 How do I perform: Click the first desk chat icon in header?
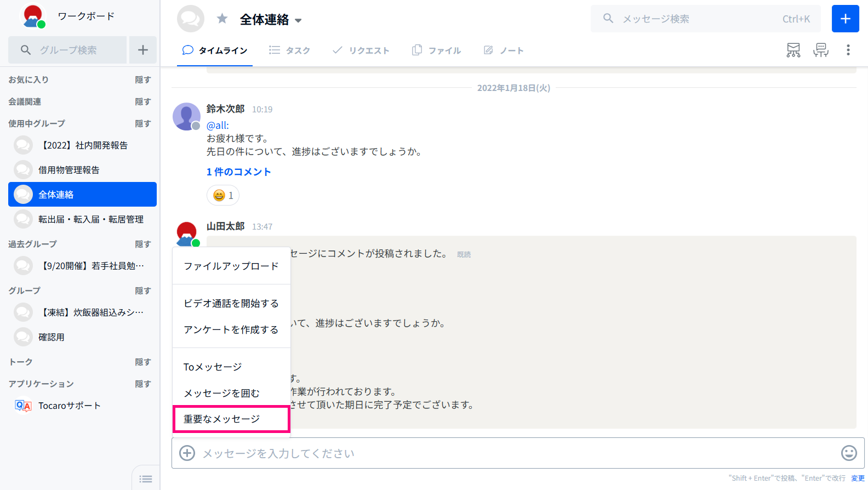tap(793, 50)
